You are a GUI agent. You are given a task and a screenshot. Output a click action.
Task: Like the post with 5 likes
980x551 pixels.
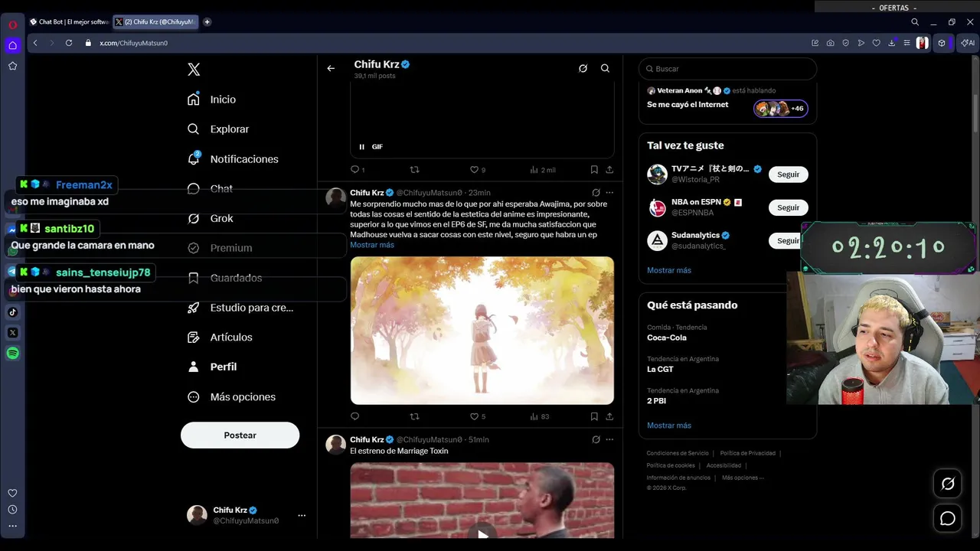coord(478,416)
